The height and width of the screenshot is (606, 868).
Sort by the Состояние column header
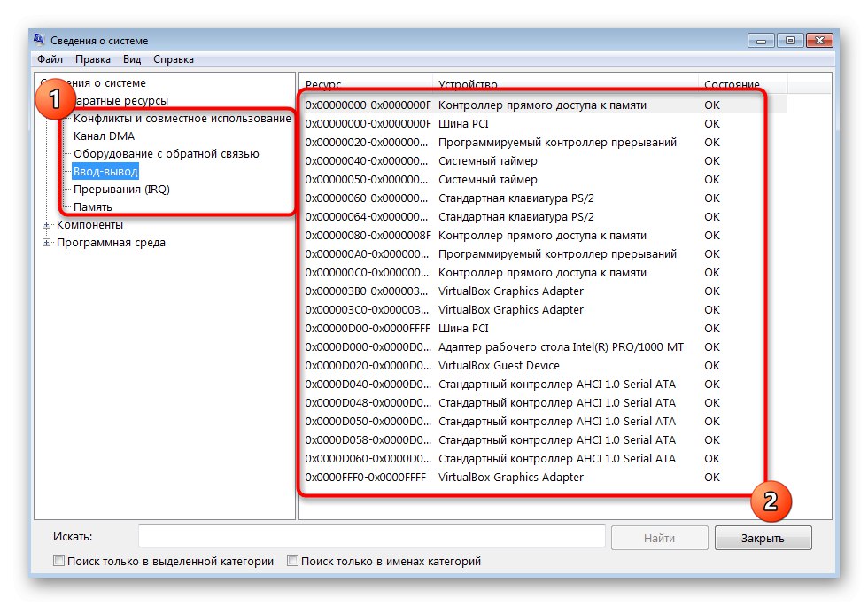(x=742, y=84)
